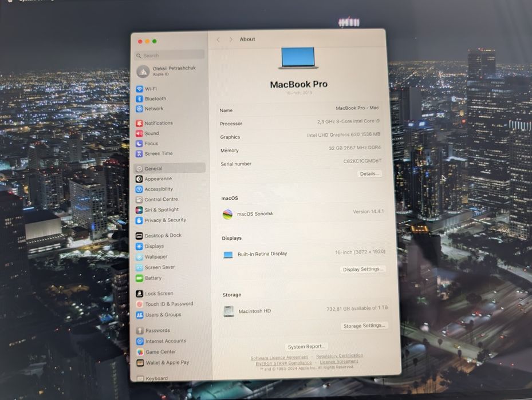This screenshot has height=400, width=532.
Task: Select Touch ID & Password fingerprint icon
Action: (140, 304)
